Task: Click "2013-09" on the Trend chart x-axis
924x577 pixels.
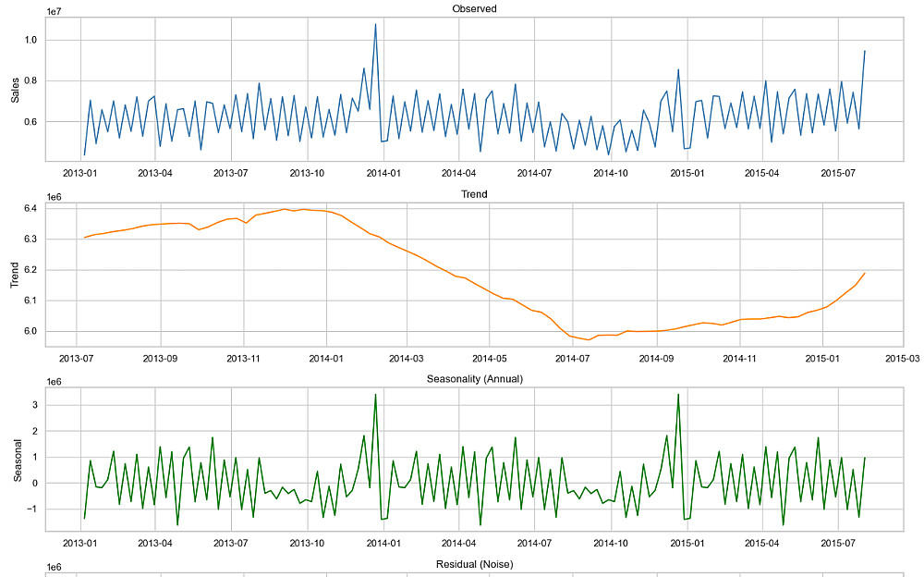Action: pos(160,359)
